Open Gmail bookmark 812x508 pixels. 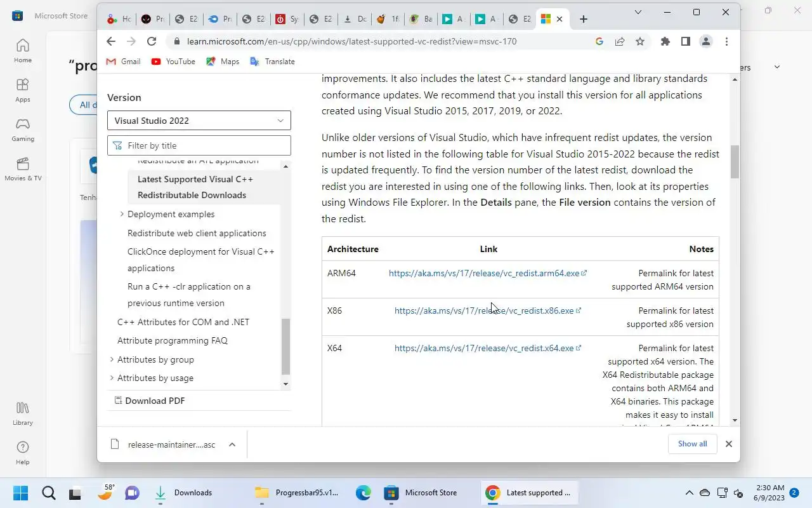tap(123, 62)
